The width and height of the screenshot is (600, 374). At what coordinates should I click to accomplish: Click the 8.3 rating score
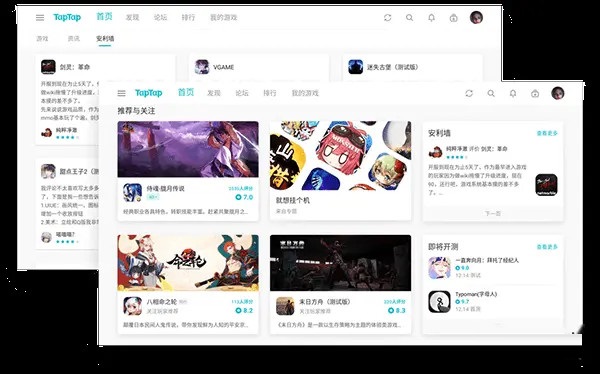(x=397, y=311)
